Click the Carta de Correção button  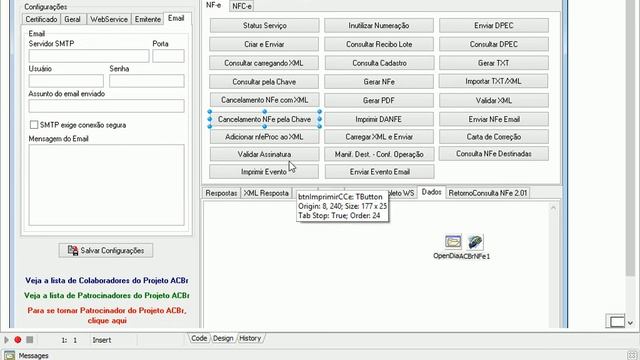pos(494,137)
